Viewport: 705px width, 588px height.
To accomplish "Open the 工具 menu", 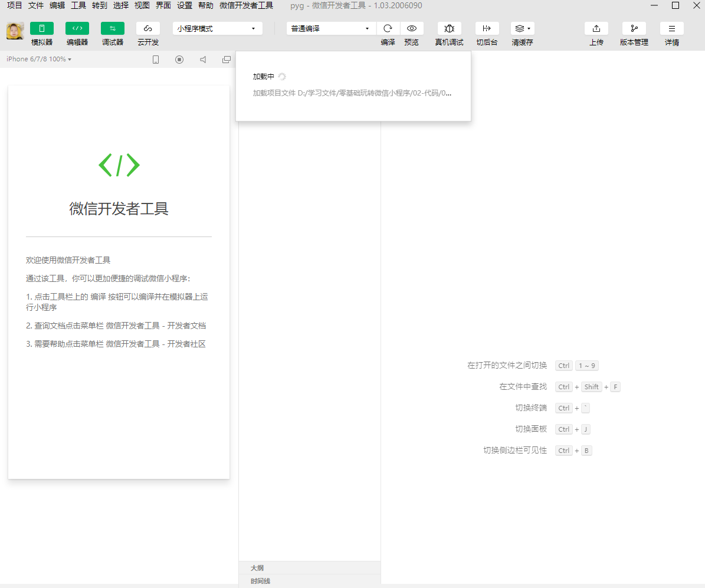I will [x=78, y=5].
